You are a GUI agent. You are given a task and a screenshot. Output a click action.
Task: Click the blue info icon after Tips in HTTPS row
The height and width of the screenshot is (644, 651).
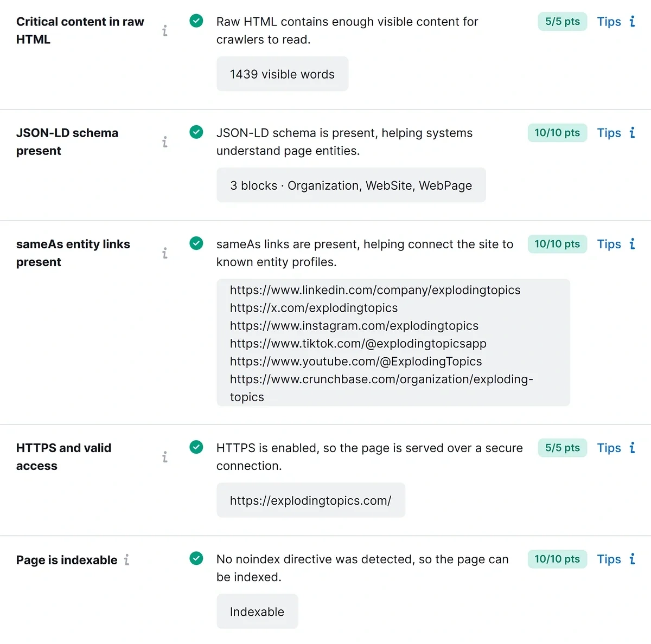pyautogui.click(x=632, y=447)
